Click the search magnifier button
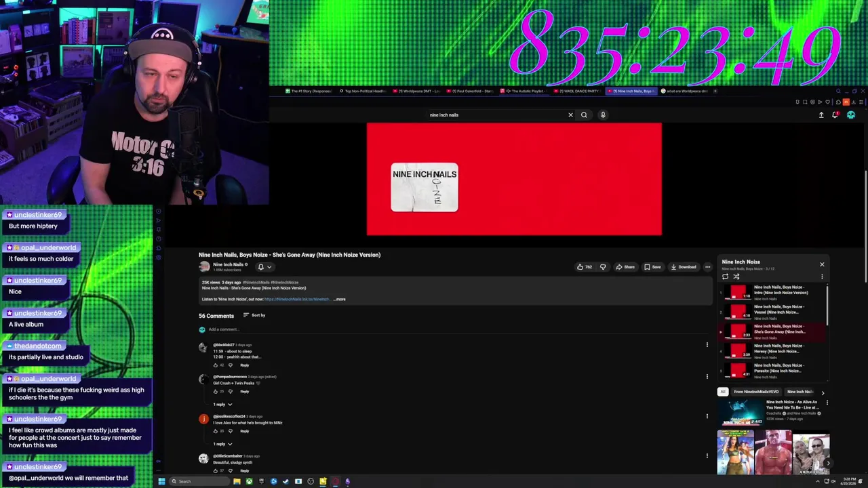 pyautogui.click(x=584, y=115)
